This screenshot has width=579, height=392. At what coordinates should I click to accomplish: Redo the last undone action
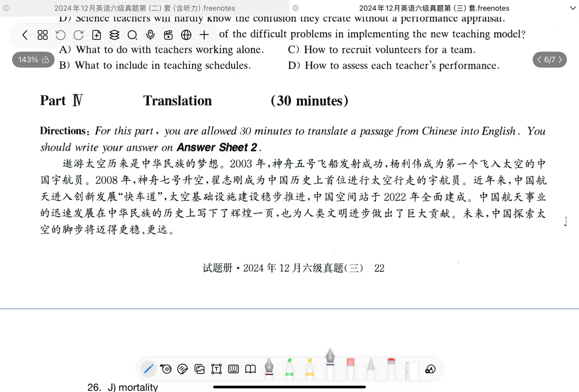[x=78, y=35]
